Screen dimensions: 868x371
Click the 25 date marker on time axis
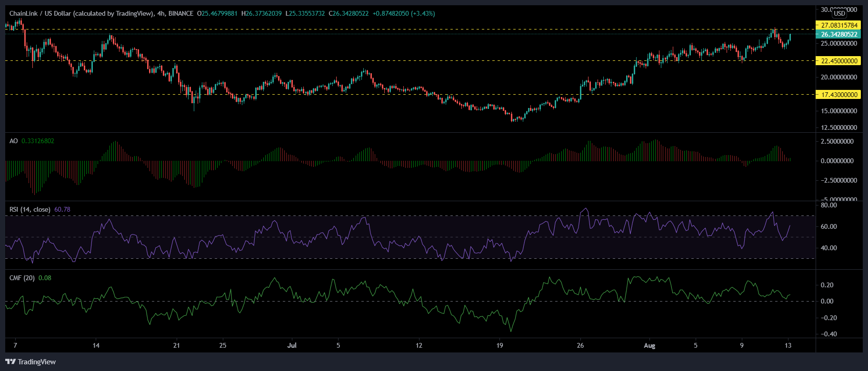coord(223,345)
